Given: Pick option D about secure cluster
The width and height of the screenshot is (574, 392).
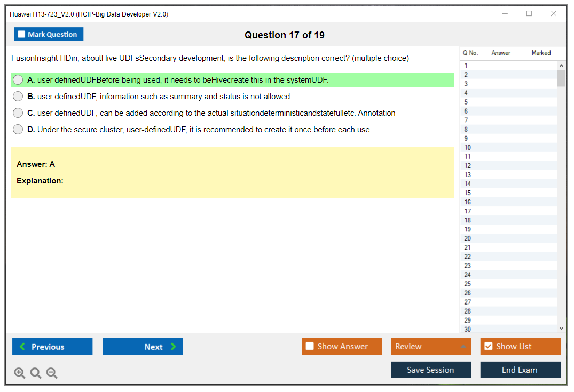Looking at the screenshot, I should coord(18,130).
